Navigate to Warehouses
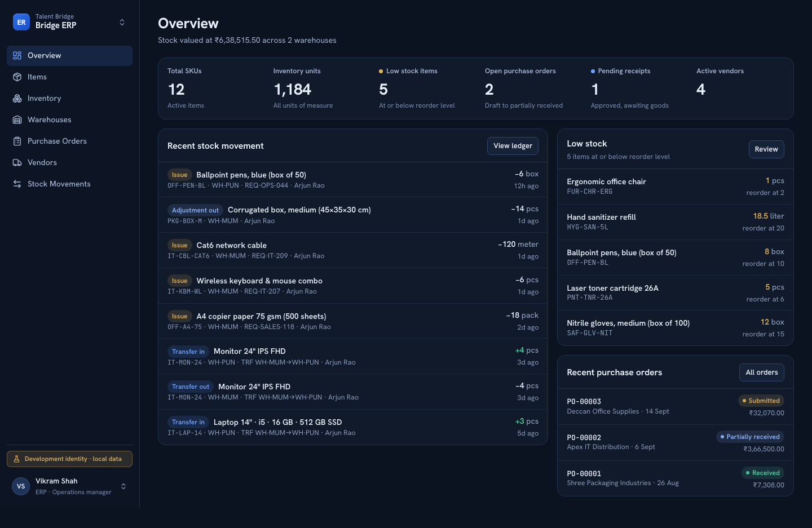812x528 pixels. coord(69,119)
